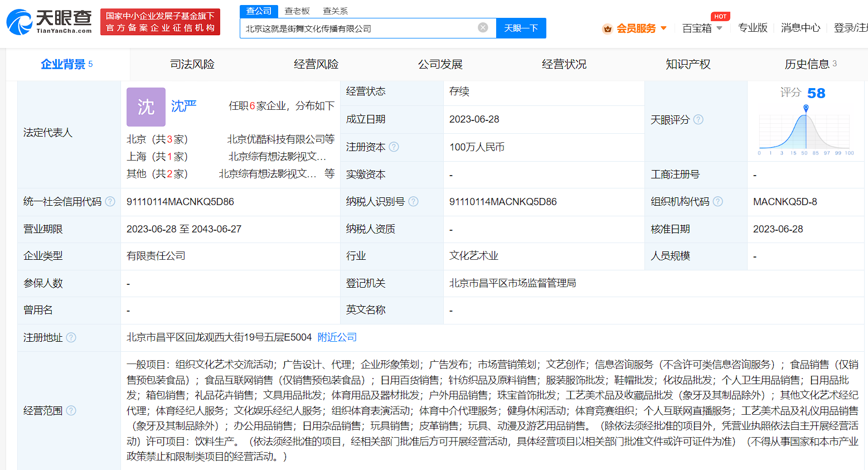Click the TianYanCha logo
Viewport: 868px width, 470px height.
49,22
